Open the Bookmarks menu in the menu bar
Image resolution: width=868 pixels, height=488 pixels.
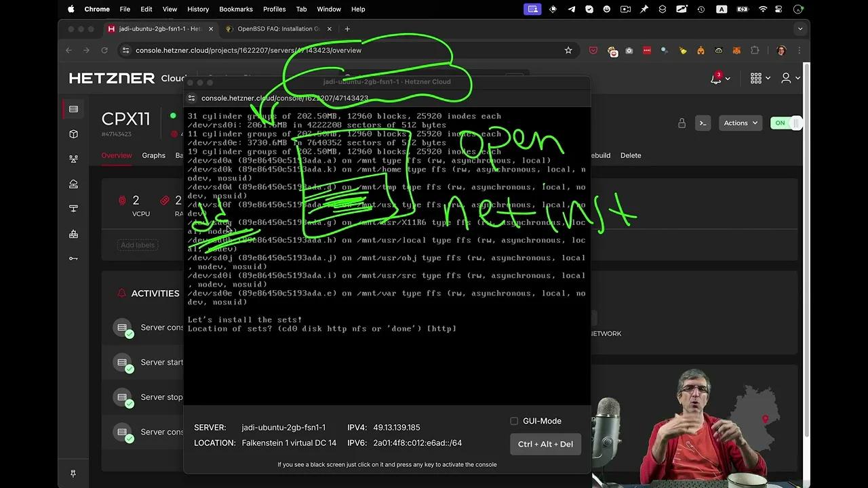tap(235, 9)
